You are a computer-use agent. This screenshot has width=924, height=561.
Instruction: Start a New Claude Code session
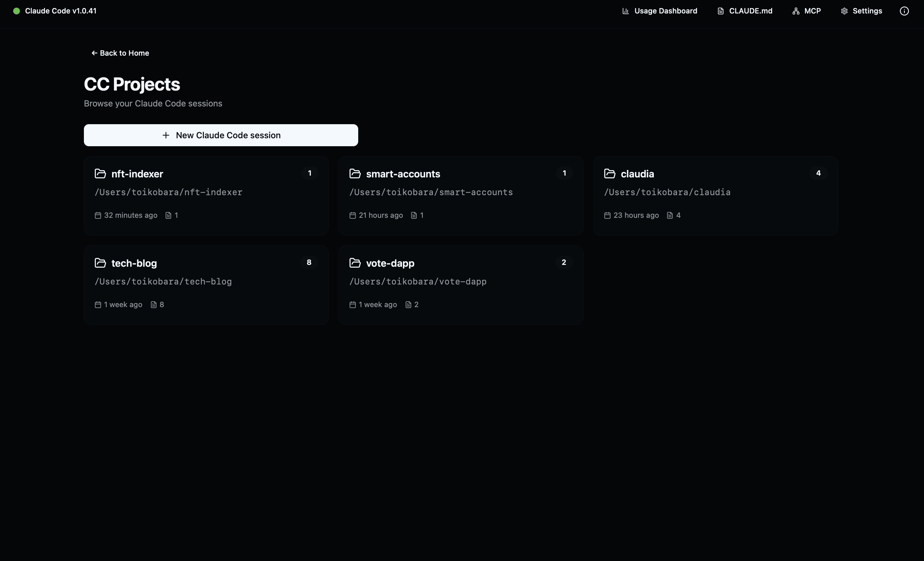(x=221, y=135)
